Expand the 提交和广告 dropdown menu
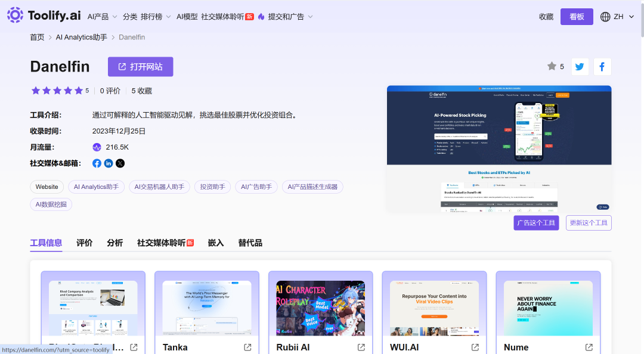The height and width of the screenshot is (354, 644). (291, 17)
